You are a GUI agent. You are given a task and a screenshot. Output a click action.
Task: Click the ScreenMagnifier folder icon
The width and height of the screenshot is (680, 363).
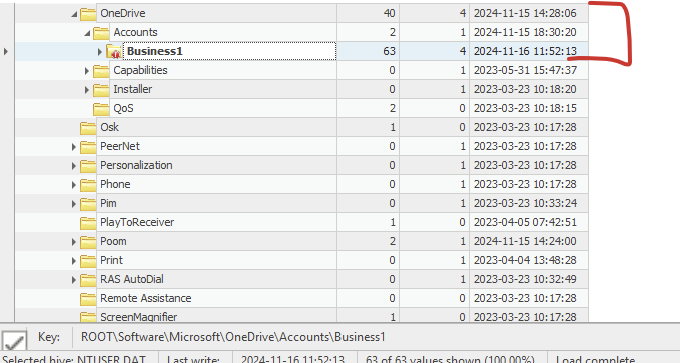click(x=88, y=317)
